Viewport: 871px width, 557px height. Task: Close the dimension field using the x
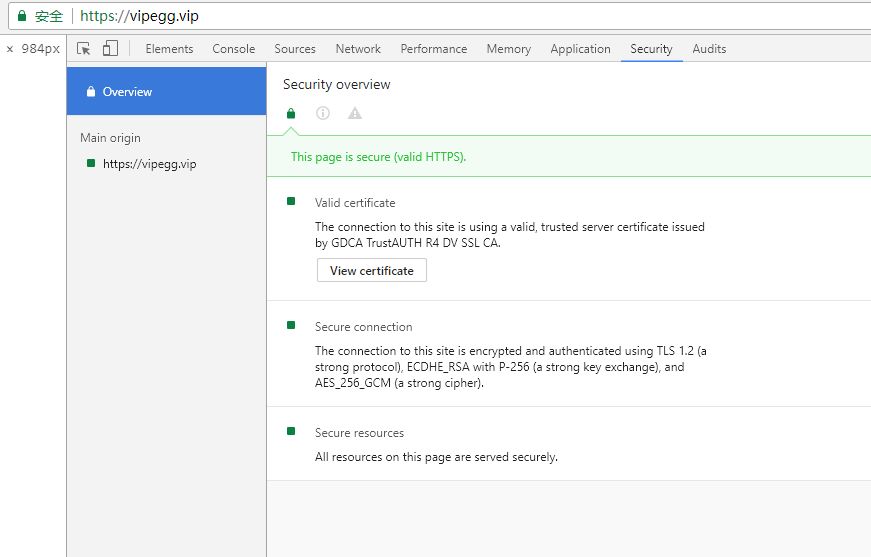pyautogui.click(x=9, y=49)
